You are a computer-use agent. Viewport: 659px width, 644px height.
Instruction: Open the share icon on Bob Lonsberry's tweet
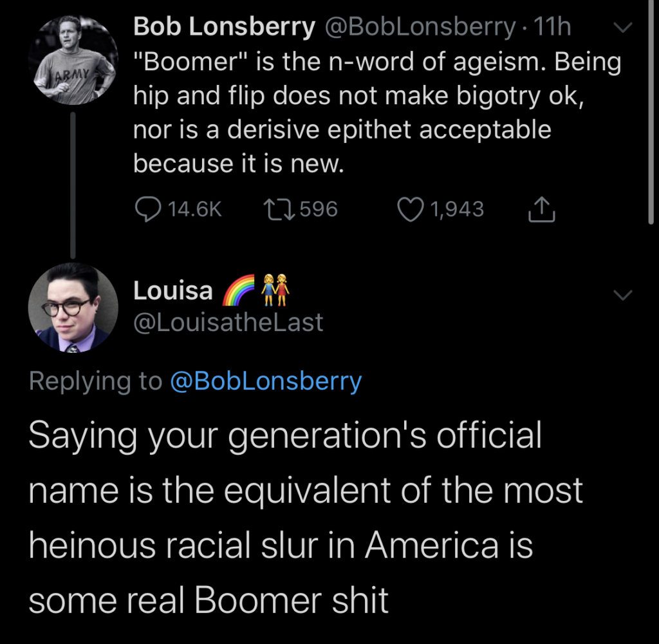click(541, 209)
